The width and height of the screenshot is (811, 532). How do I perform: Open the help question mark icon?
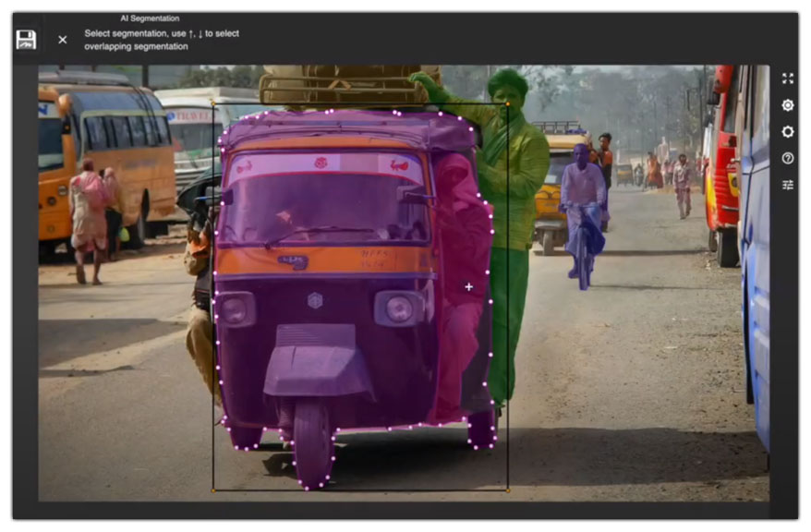click(x=787, y=158)
